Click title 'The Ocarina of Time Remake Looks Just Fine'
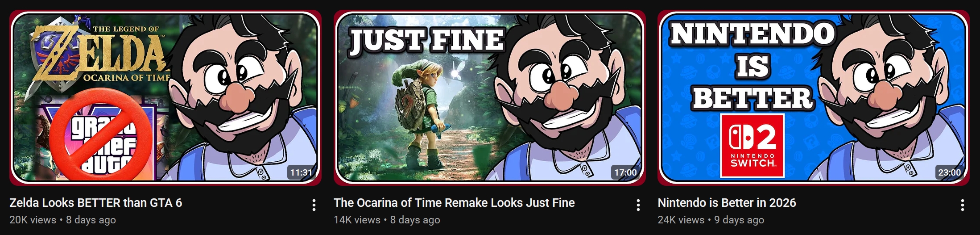The width and height of the screenshot is (980, 235). pyautogui.click(x=454, y=203)
